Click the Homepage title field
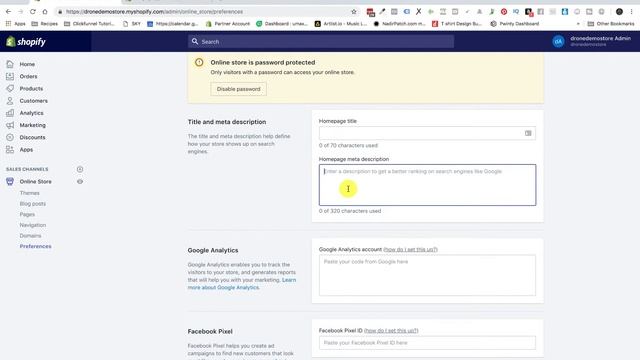 tap(427, 133)
